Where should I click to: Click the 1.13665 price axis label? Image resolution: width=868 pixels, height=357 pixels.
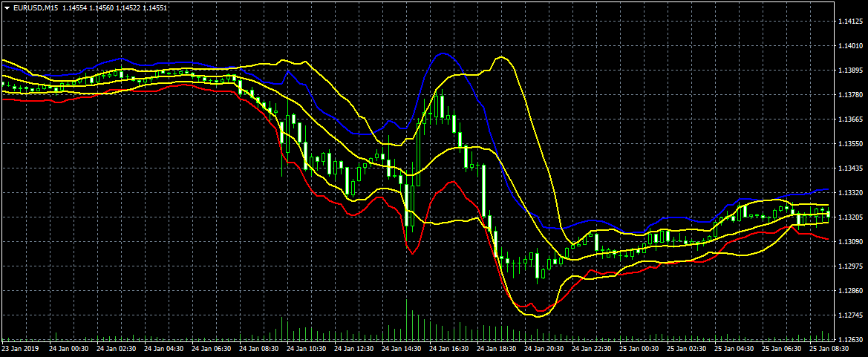click(x=852, y=119)
